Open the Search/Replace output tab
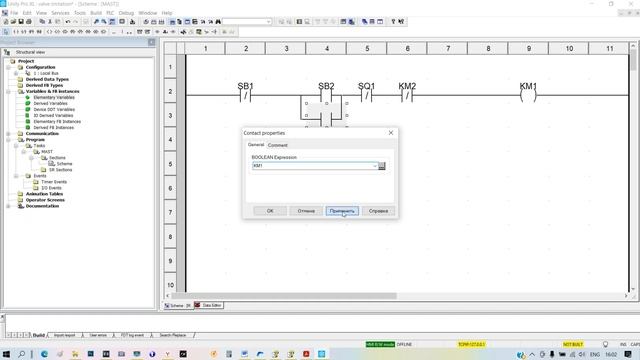Screen dimensions: 640x360 click(x=173, y=335)
